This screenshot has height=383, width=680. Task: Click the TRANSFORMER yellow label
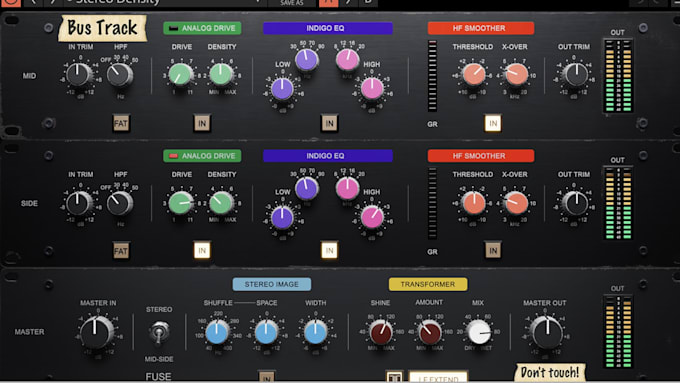coord(428,284)
